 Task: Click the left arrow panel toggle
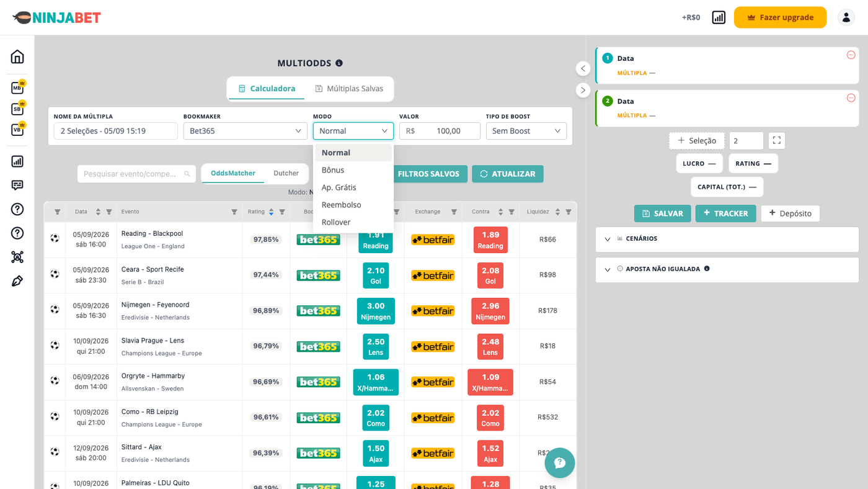[x=583, y=68]
